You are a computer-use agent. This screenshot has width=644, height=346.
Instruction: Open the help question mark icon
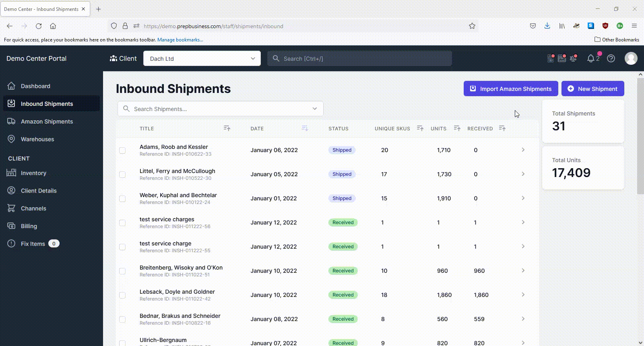pyautogui.click(x=611, y=58)
